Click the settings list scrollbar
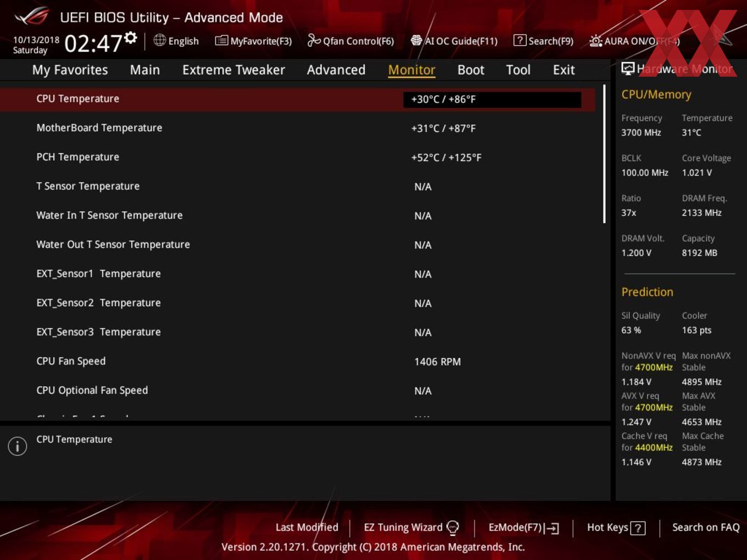Viewport: 747px width, 560px height. click(604, 154)
